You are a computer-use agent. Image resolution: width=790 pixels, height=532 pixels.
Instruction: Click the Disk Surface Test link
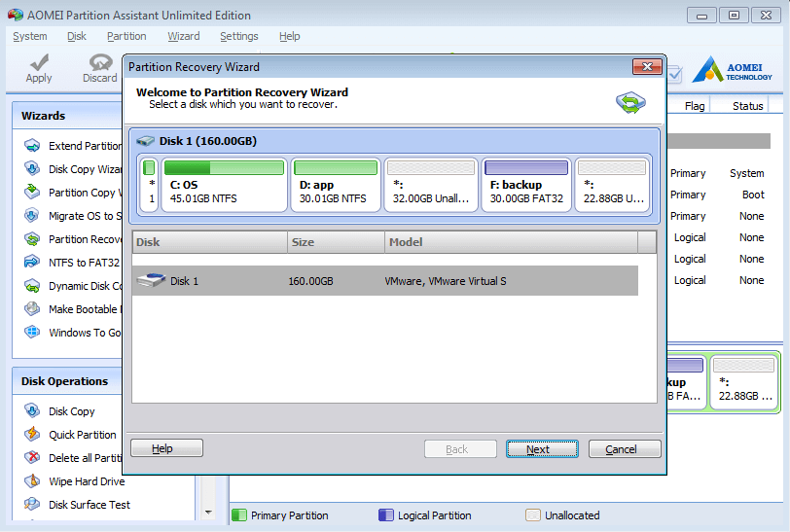(x=90, y=505)
